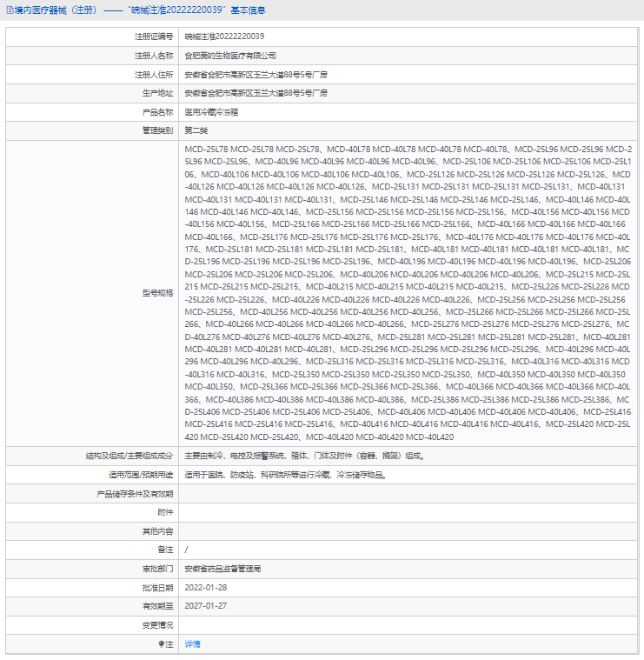Screen dimensions: 644x660
Task: Click the 注册证编号 label
Action: 154,37
